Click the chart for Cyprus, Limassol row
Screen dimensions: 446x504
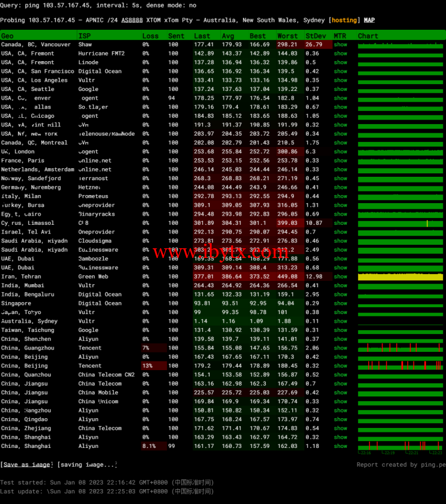tap(400, 223)
